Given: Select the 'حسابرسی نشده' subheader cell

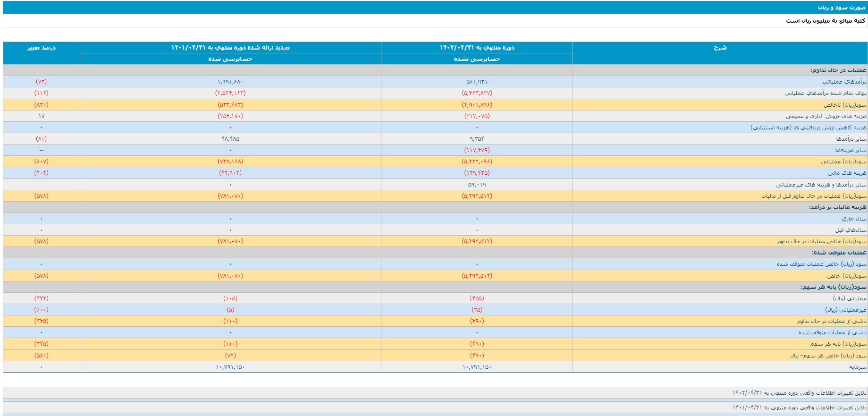Looking at the screenshot, I should pyautogui.click(x=477, y=59).
